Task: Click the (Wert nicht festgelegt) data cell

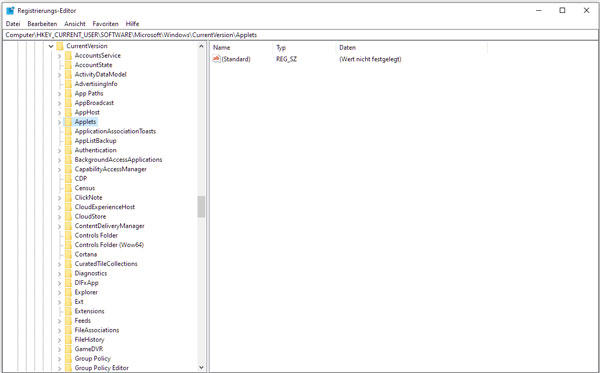Action: click(370, 59)
